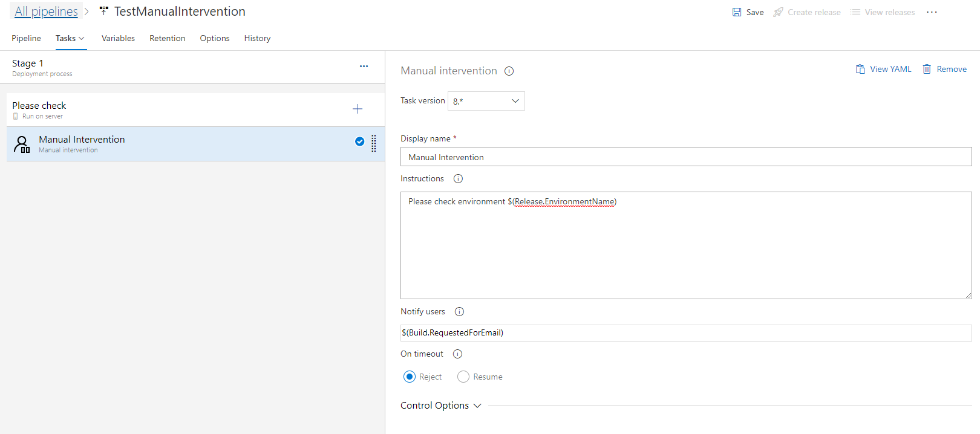Click the On timeout info icon
Image resolution: width=980 pixels, height=434 pixels.
coord(457,354)
